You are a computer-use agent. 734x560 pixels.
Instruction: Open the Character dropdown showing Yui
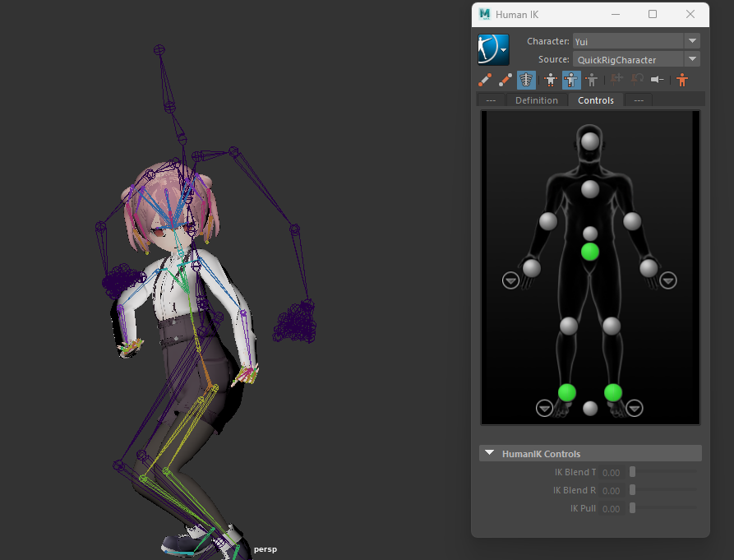(692, 41)
